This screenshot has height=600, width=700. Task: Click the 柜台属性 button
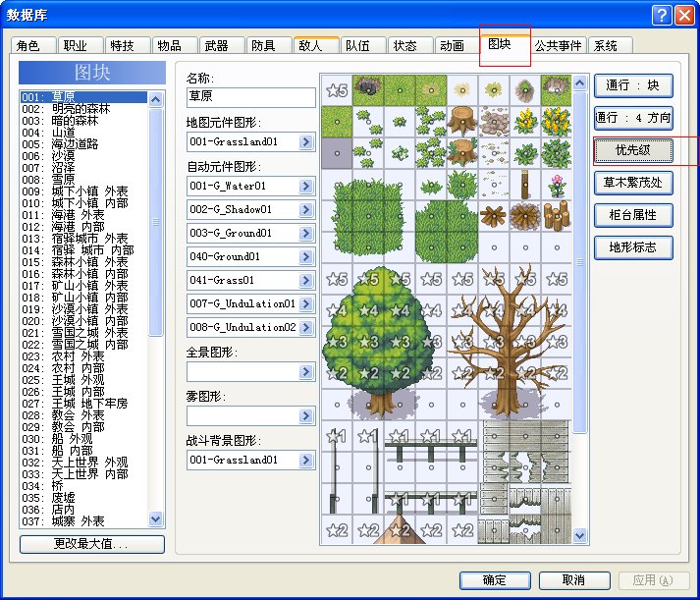pos(633,215)
